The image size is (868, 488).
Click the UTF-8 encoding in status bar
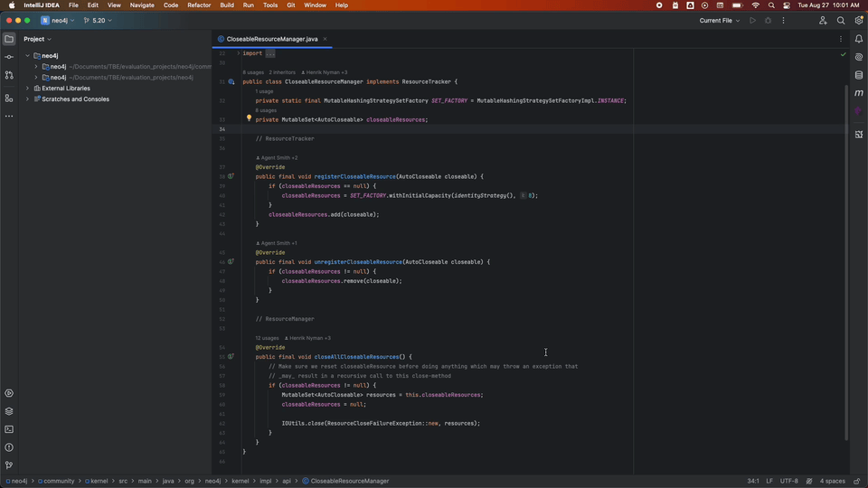coord(788,481)
